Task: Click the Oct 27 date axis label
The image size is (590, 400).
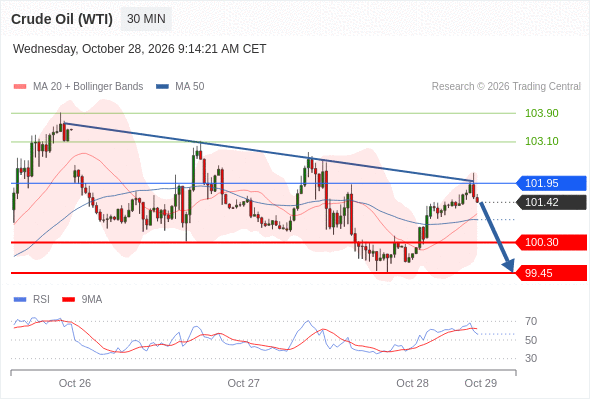Action: (x=243, y=383)
